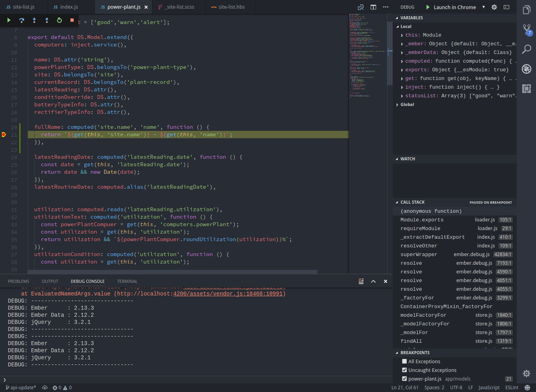Click Ln 21, Col 61 in status bar
Viewport: 536px width, 392px height.
405,388
